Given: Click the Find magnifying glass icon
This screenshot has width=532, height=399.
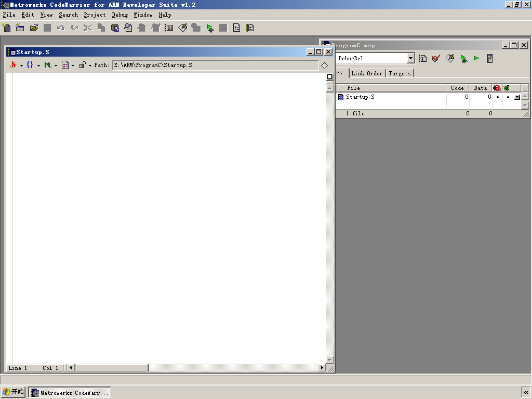Looking at the screenshot, I should 128,28.
